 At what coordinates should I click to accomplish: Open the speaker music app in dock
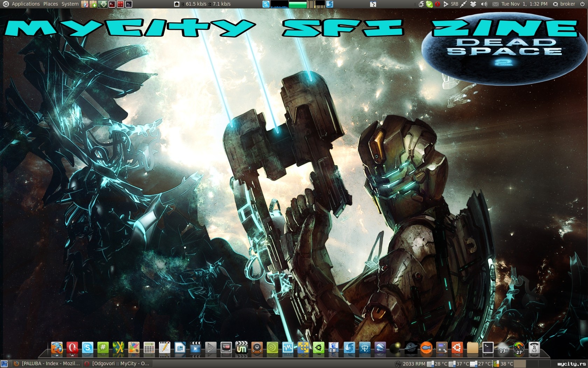pyautogui.click(x=257, y=348)
